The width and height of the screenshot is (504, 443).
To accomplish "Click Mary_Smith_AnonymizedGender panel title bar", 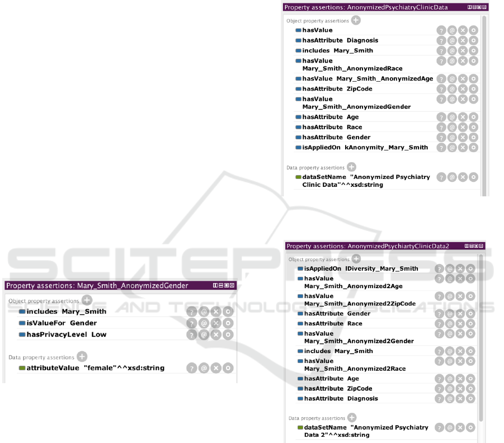I will point(106,285).
